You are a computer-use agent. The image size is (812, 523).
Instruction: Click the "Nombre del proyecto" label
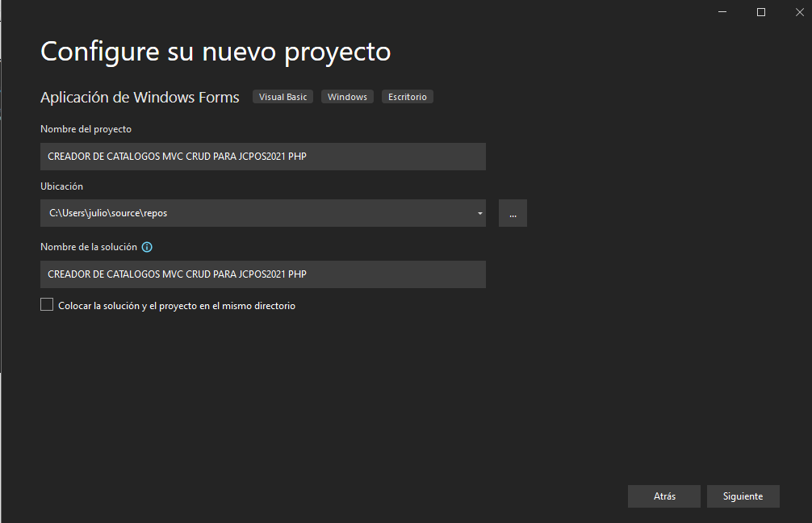click(86, 129)
